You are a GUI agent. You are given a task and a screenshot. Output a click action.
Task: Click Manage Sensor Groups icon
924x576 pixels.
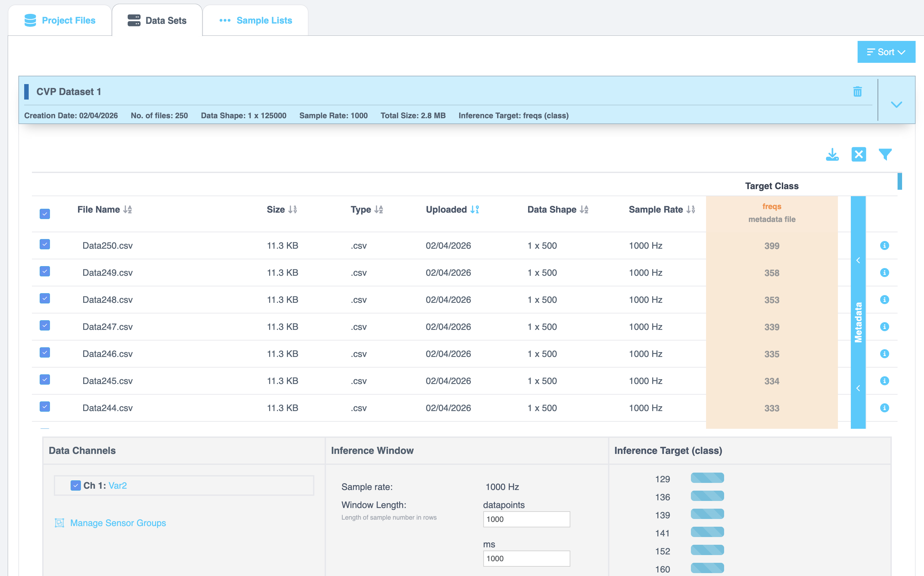(59, 523)
